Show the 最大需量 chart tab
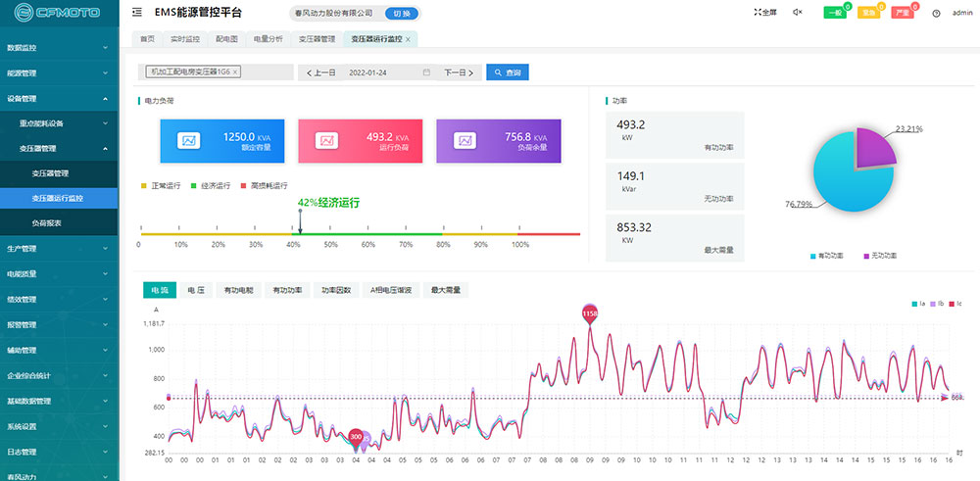The height and width of the screenshot is (481, 980). click(446, 290)
